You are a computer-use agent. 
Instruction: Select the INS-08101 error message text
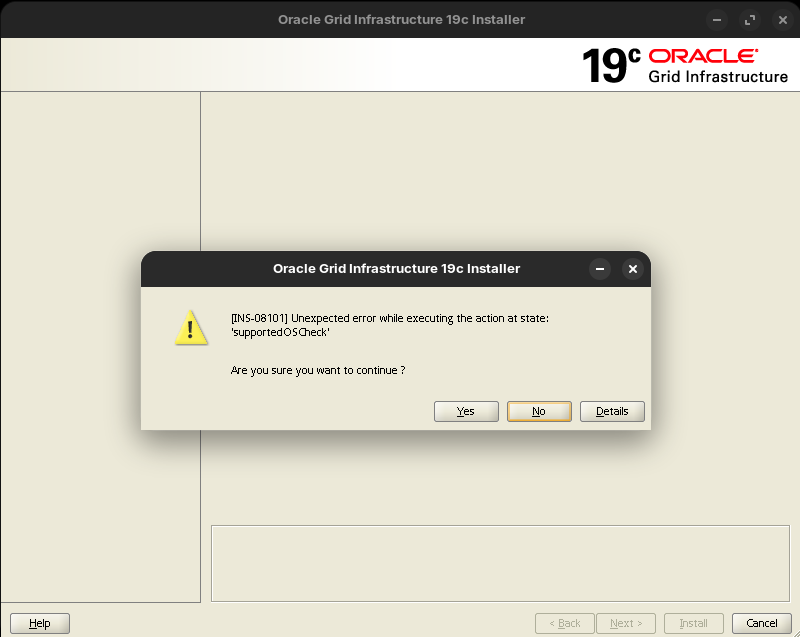pyautogui.click(x=390, y=324)
